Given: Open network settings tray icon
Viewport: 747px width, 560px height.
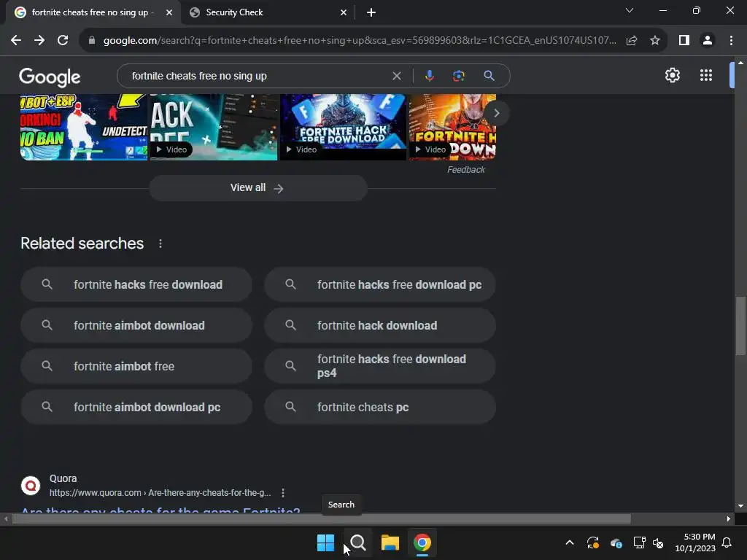Looking at the screenshot, I should tap(639, 542).
